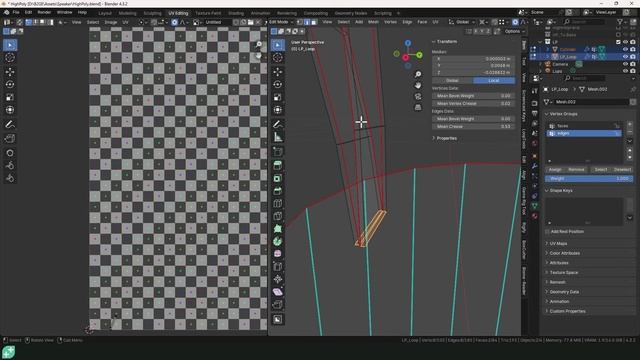The height and width of the screenshot is (360, 640).
Task: Select the UV editor Annotate tool
Action: (10, 124)
